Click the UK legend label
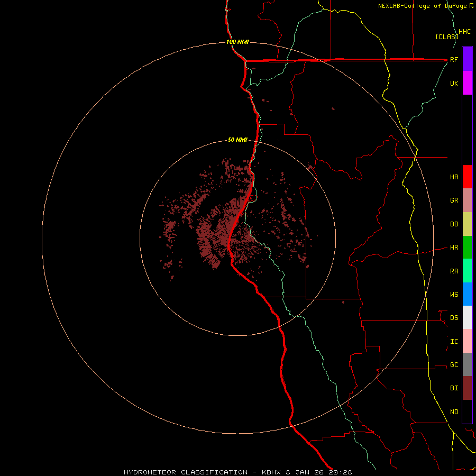476x476 pixels. coord(454,83)
